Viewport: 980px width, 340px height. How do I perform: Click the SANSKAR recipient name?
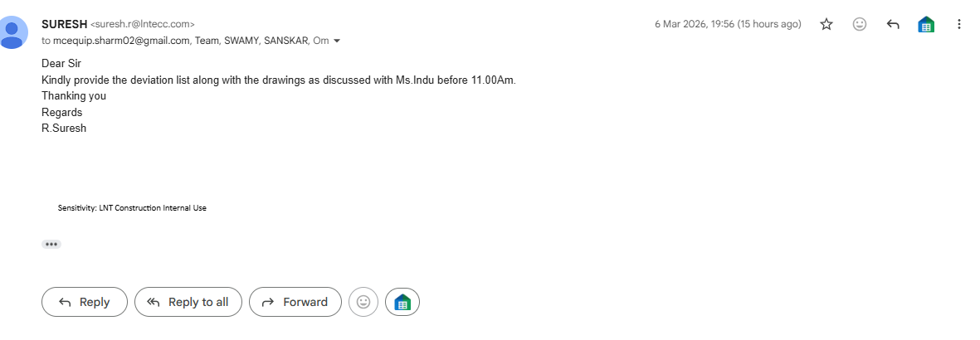(x=285, y=41)
